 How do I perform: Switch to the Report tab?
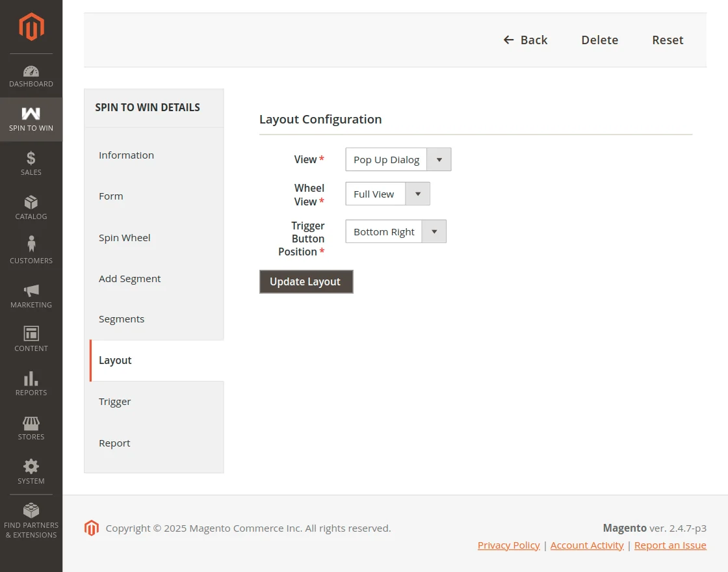click(153, 443)
